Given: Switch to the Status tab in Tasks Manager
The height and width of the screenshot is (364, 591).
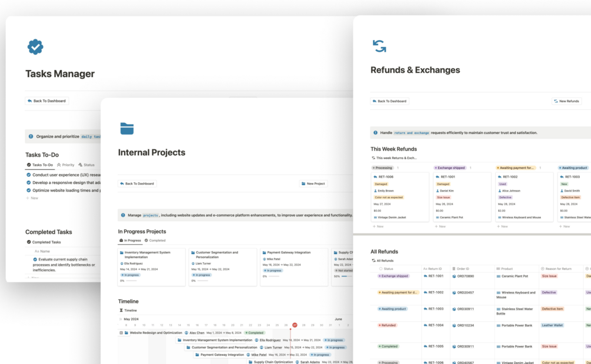Looking at the screenshot, I should tap(86, 165).
